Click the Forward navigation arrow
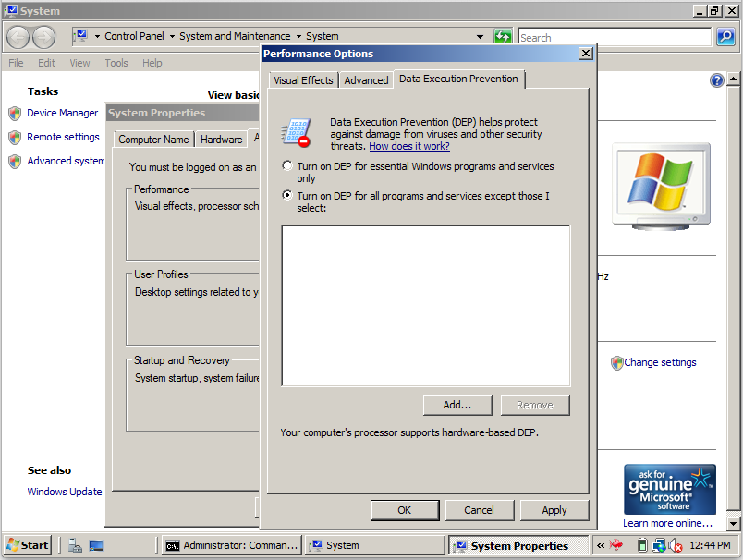This screenshot has height=560, width=743. [44, 37]
